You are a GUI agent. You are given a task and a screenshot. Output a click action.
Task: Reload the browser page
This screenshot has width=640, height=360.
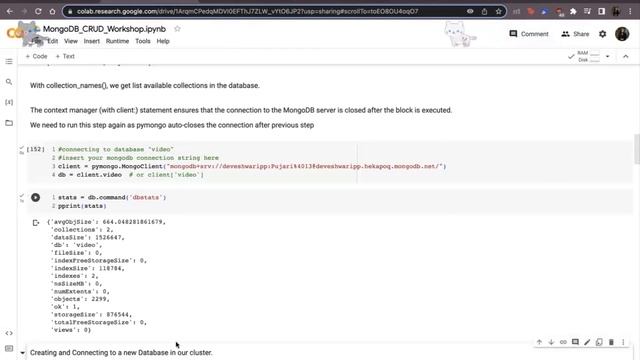pos(38,11)
